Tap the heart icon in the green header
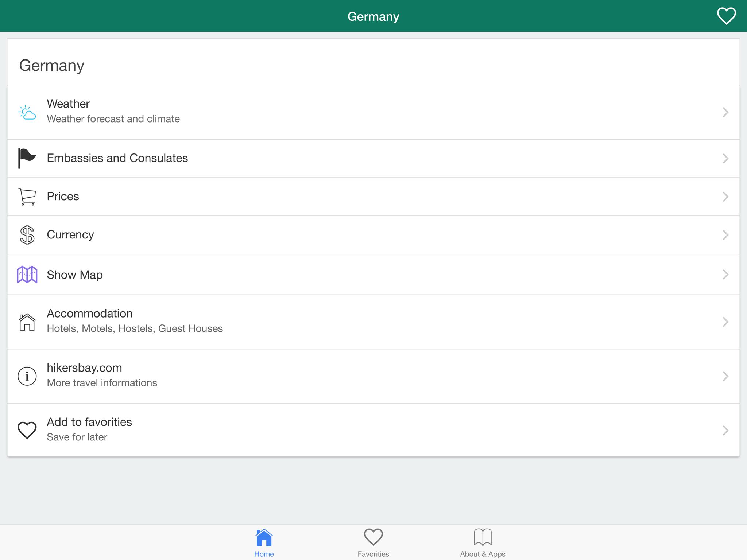The width and height of the screenshot is (747, 560). [x=726, y=16]
